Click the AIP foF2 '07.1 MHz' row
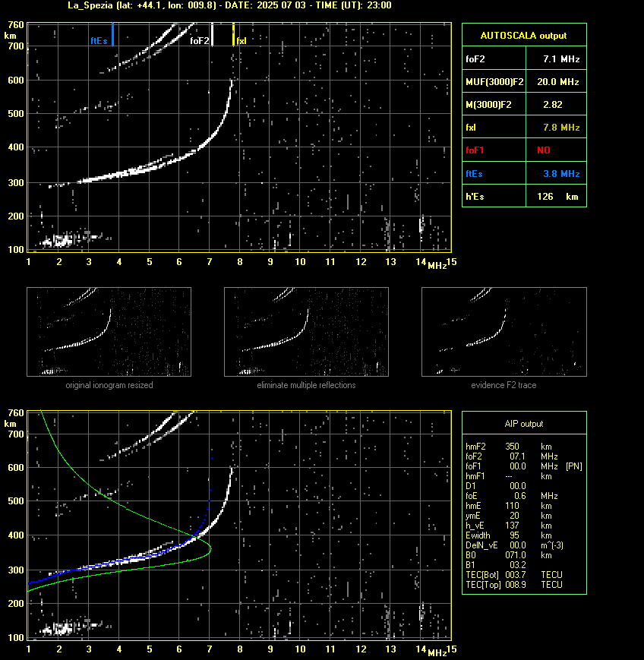This screenshot has width=644, height=660. [512, 456]
